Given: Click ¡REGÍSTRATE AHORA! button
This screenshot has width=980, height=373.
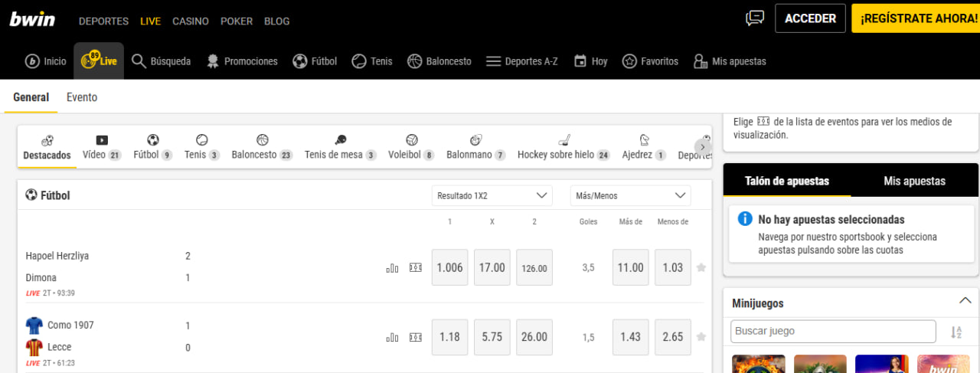Looking at the screenshot, I should tap(916, 18).
